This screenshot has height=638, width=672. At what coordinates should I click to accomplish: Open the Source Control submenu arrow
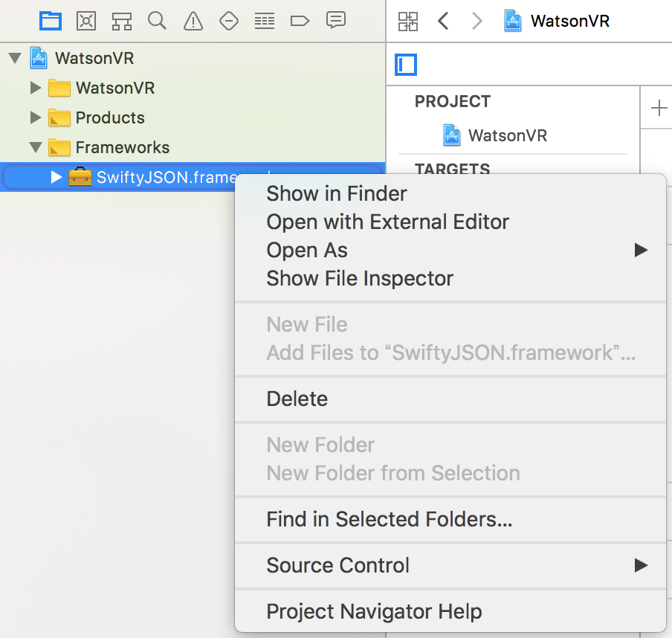point(641,565)
